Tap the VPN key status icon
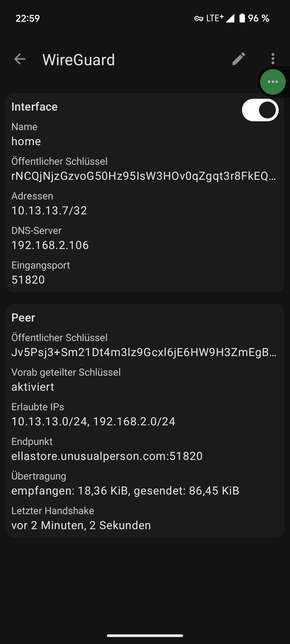Image resolution: width=290 pixels, height=644 pixels. pos(199,18)
